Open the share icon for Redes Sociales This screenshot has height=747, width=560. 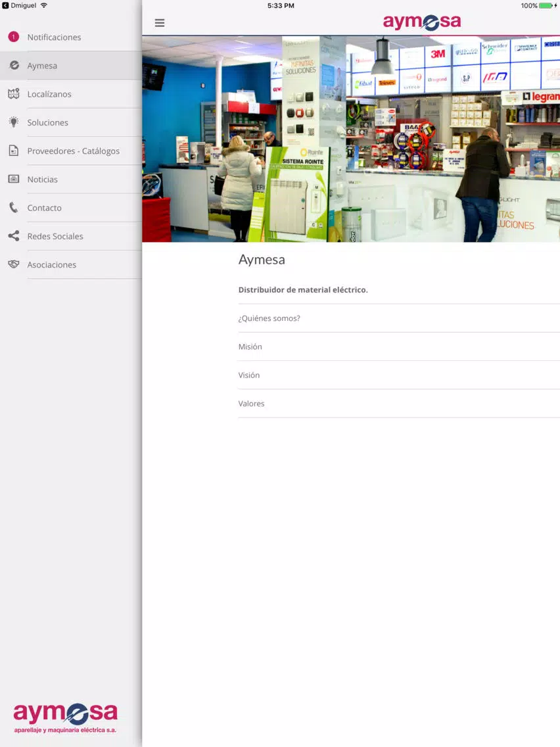point(14,236)
